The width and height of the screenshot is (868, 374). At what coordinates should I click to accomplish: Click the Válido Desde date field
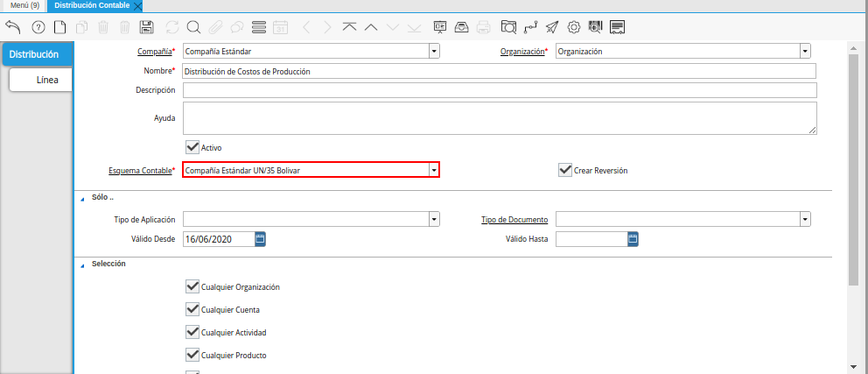pyautogui.click(x=219, y=239)
